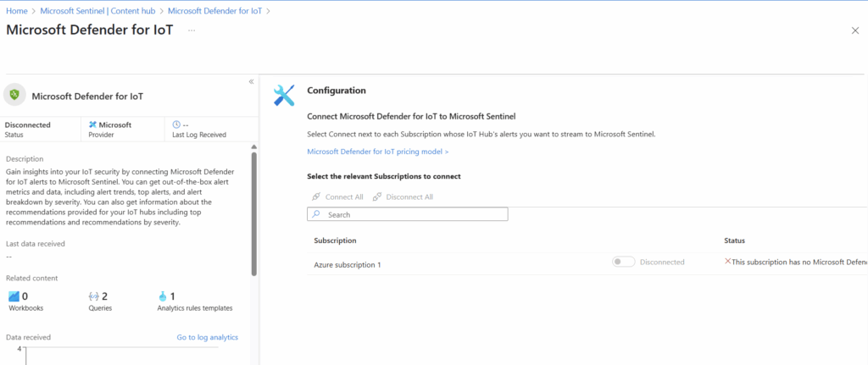Click the Home breadcrumb link
868x365 pixels.
coord(17,11)
